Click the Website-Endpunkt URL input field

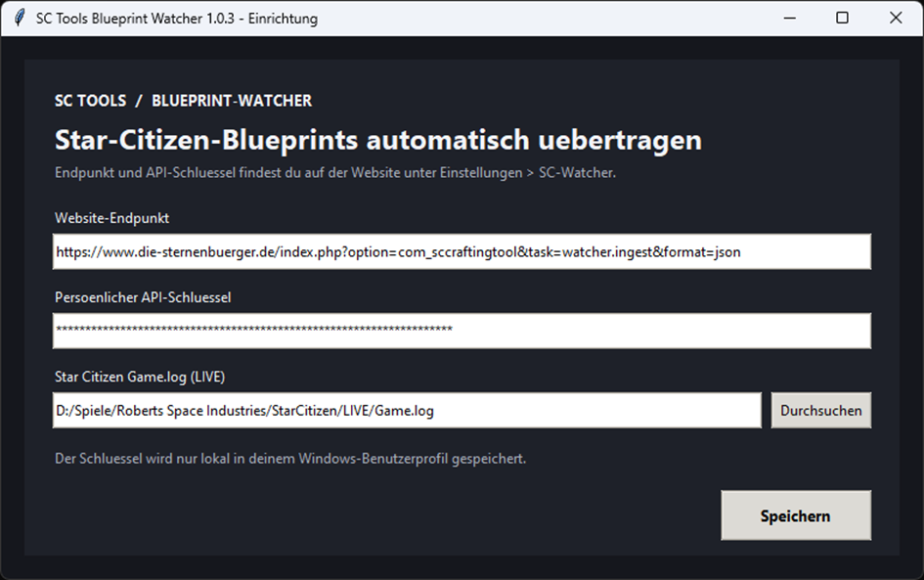tap(462, 251)
